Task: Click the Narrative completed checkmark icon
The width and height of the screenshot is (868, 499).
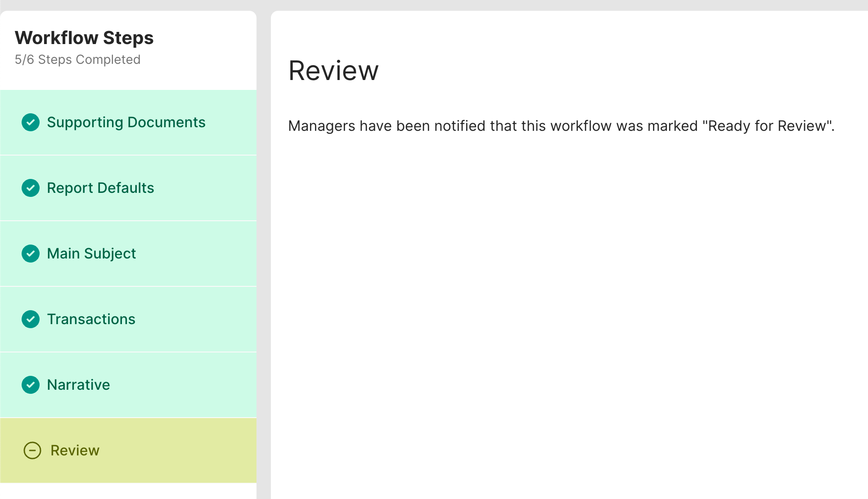Action: point(31,385)
